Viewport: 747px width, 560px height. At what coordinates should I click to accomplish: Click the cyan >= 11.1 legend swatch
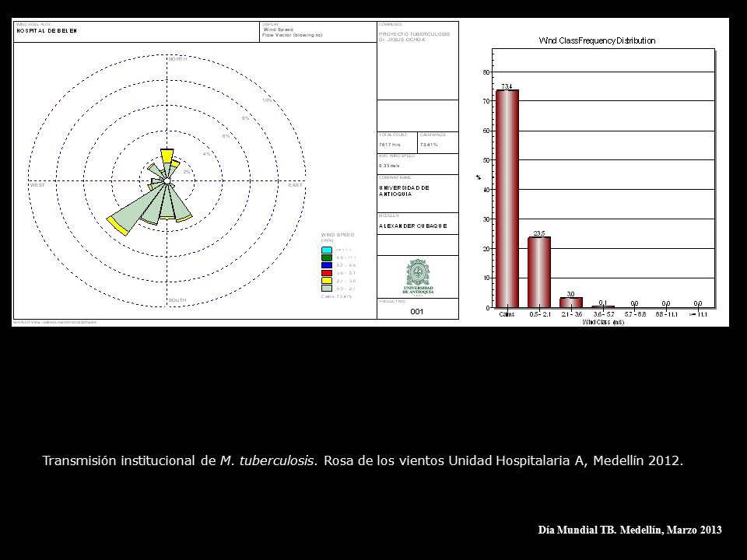click(x=326, y=250)
